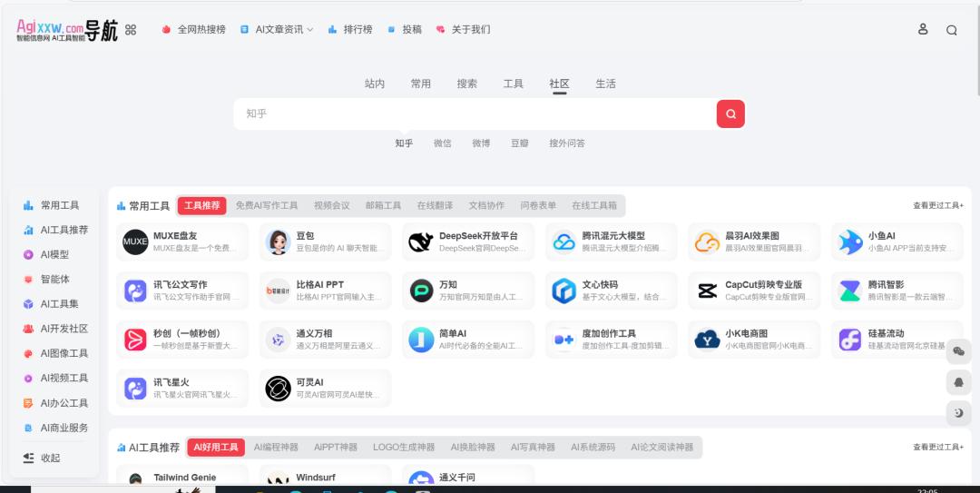Click the Agixxw.com 导航 site logo
Image resolution: width=980 pixels, height=493 pixels.
coord(67,29)
